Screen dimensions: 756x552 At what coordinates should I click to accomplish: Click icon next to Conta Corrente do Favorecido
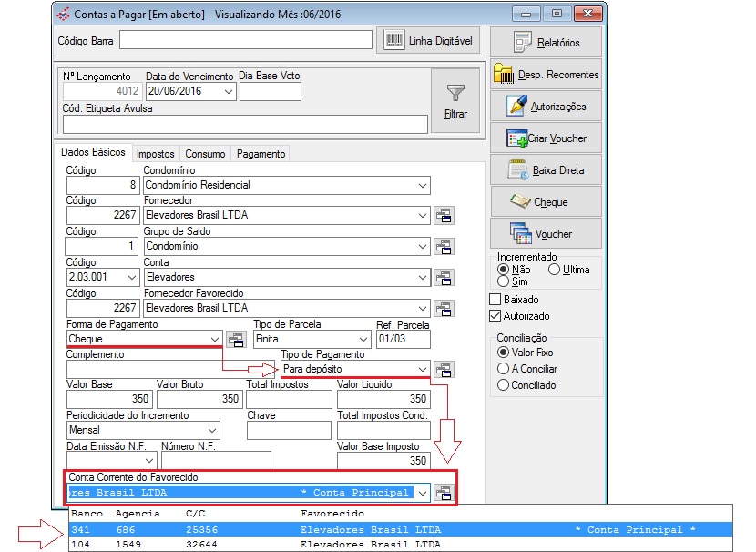coord(444,493)
